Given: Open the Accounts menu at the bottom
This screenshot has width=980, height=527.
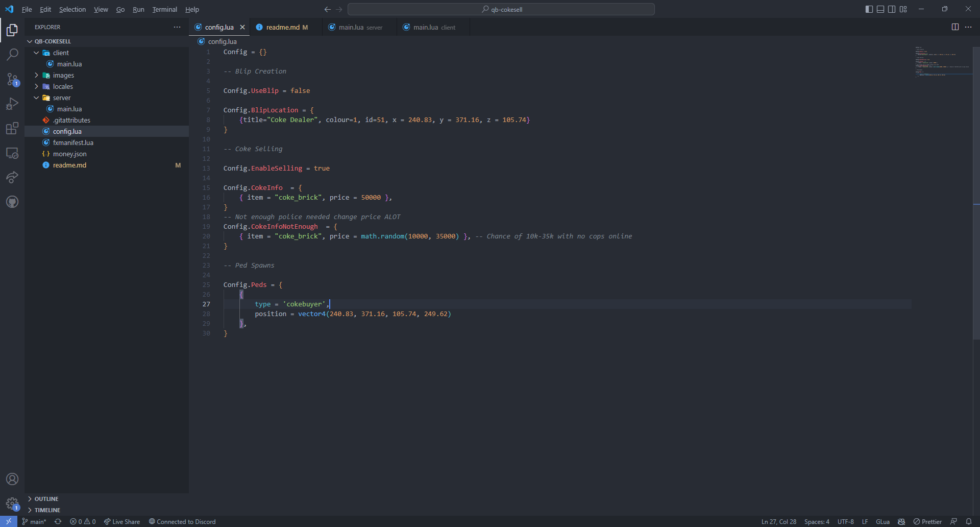Looking at the screenshot, I should 12,479.
